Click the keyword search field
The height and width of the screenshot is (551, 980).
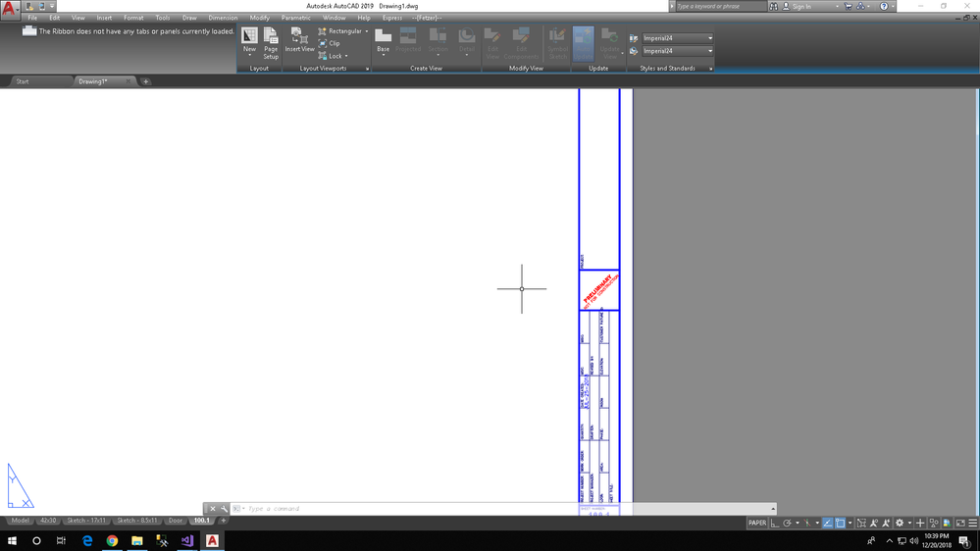[720, 6]
